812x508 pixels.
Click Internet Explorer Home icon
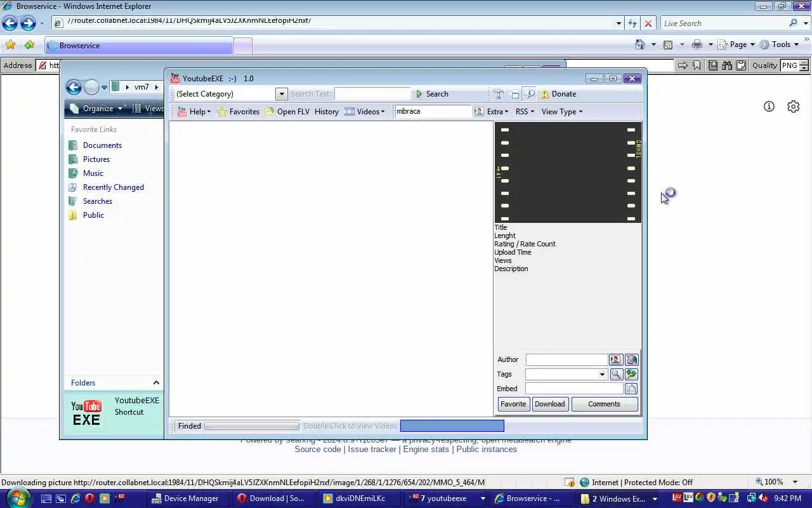[x=640, y=44]
